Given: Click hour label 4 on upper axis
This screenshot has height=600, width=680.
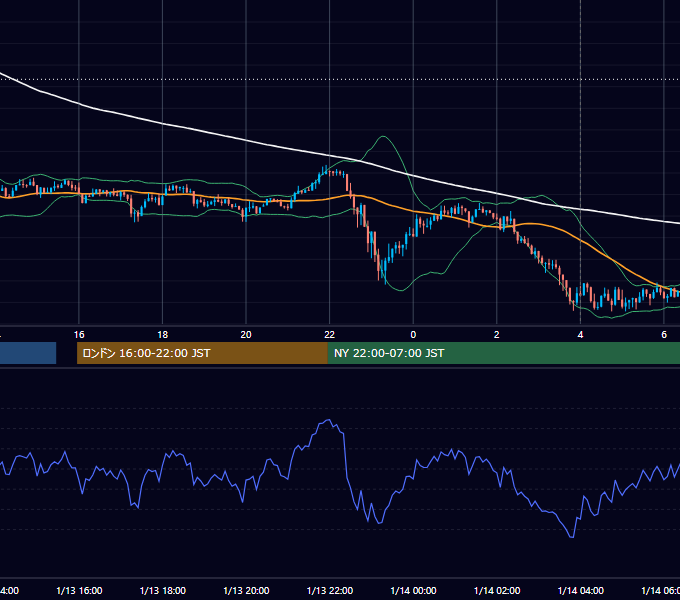Looking at the screenshot, I should coord(580,335).
